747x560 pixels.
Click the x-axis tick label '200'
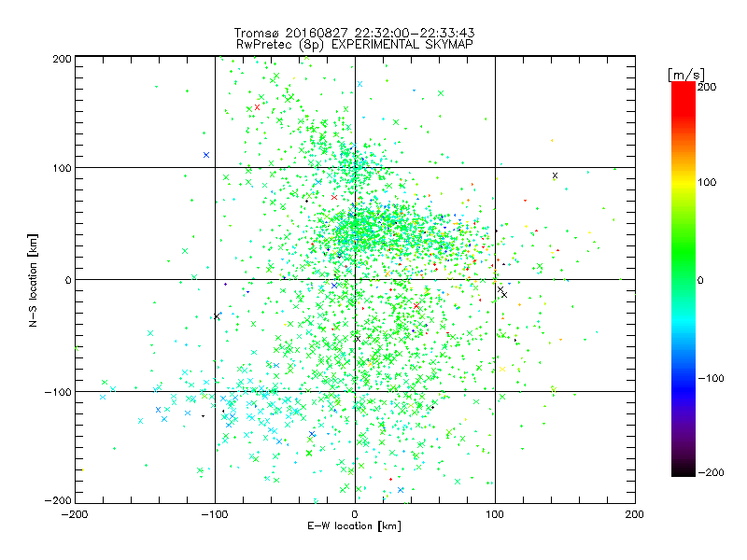(x=635, y=514)
